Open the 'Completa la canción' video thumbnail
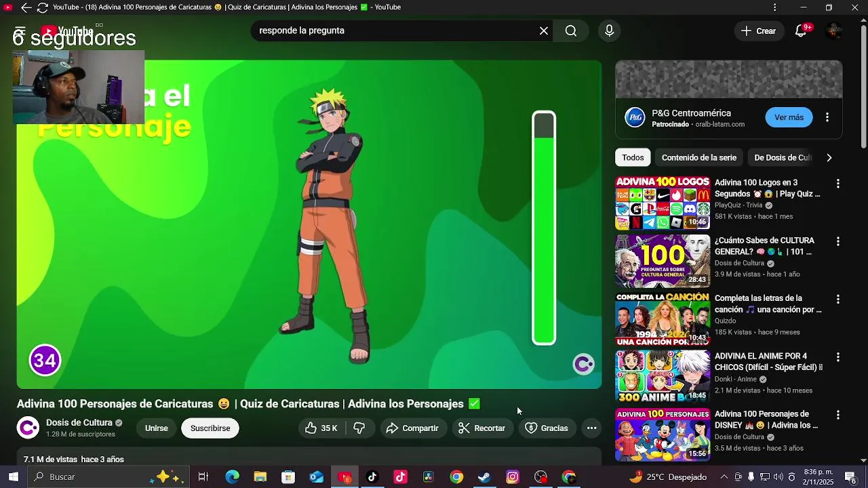 tap(663, 319)
